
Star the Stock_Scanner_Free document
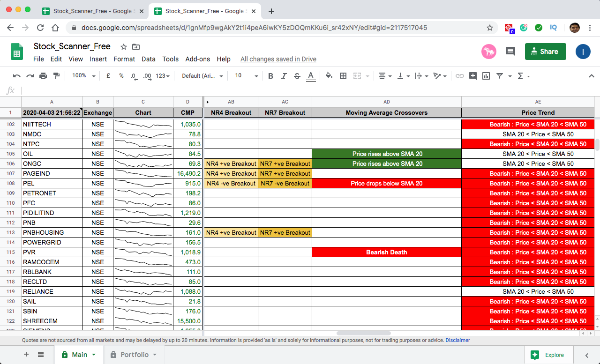(124, 47)
